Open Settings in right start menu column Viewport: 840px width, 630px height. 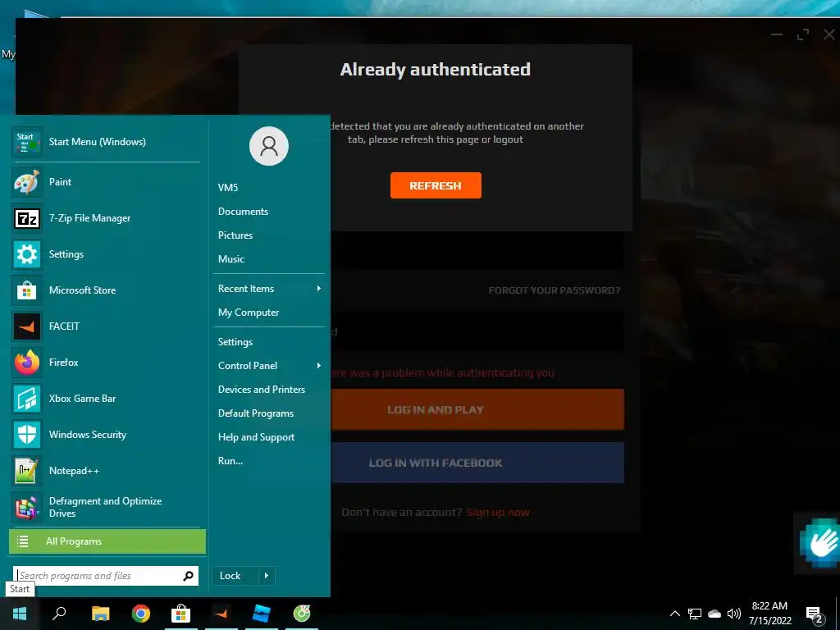pyautogui.click(x=235, y=342)
